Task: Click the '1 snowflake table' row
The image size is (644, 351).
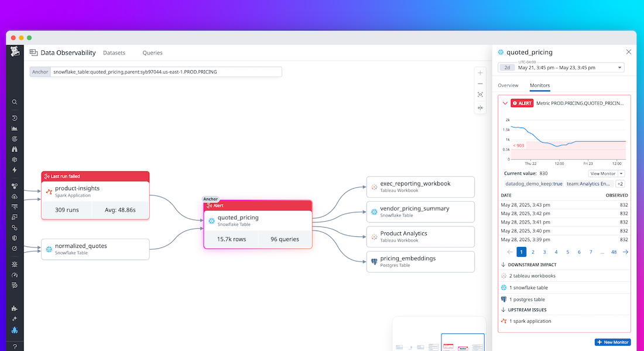Action: [x=565, y=288]
